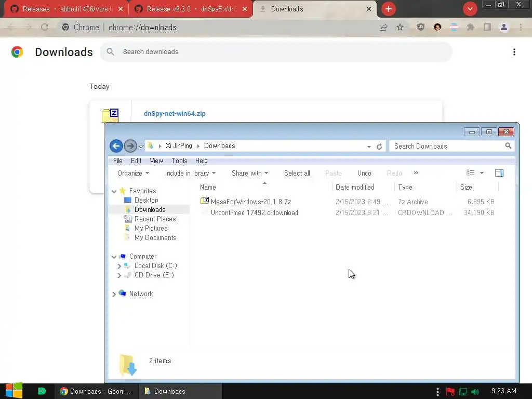Open the address bar previous locations dropdown
The image size is (532, 399).
[369, 147]
